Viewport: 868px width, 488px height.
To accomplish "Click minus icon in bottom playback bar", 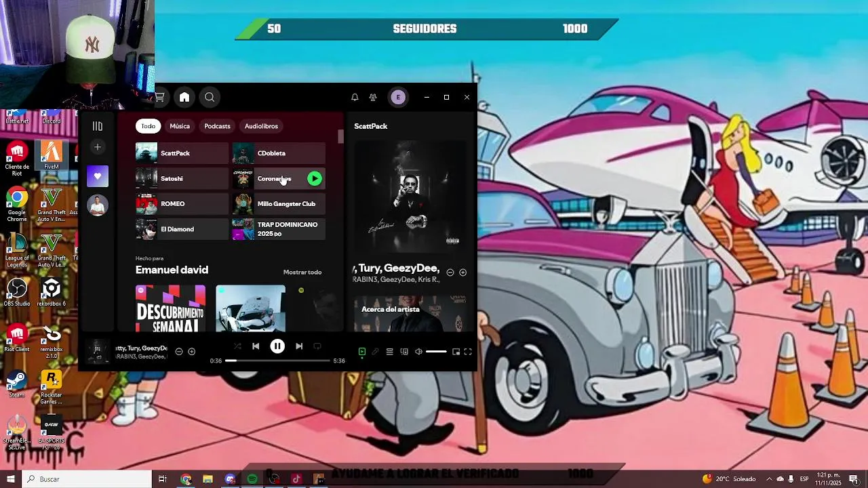I will (x=179, y=352).
